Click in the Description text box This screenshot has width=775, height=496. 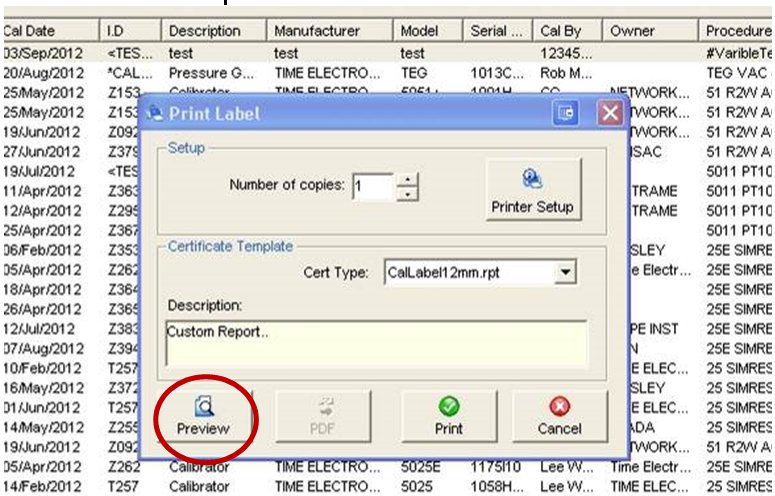pos(375,342)
